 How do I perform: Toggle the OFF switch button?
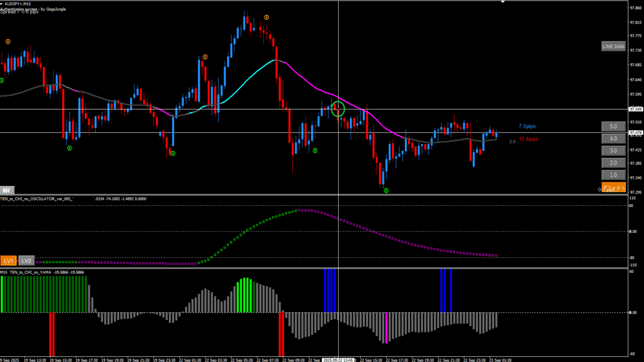(x=7, y=190)
